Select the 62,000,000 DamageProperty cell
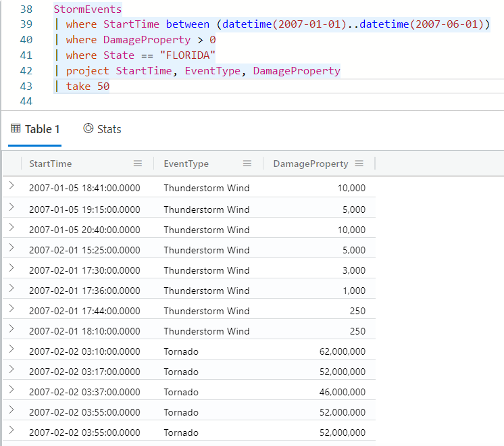Screen dimensions: 504x446 (x=343, y=351)
